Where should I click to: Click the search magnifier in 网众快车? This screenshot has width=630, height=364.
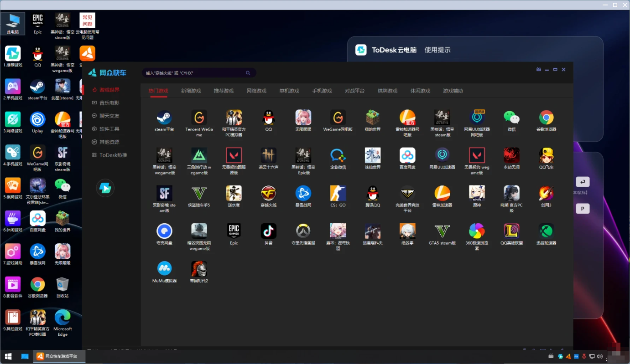tap(248, 73)
